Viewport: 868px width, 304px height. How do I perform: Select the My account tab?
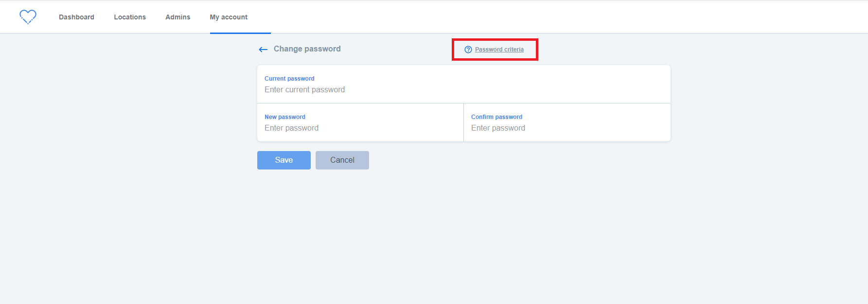pos(229,17)
